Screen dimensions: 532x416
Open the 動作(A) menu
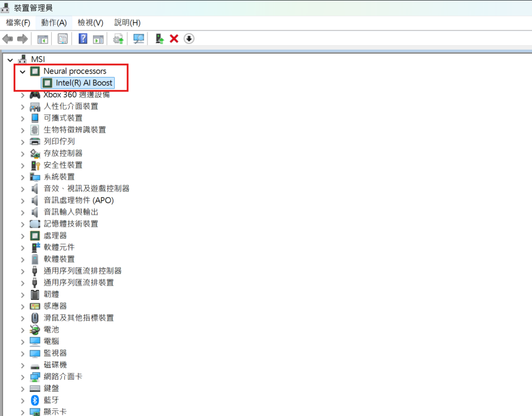(53, 23)
